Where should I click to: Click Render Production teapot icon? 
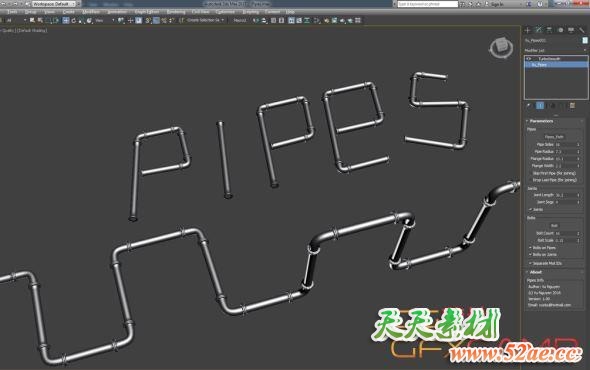tap(342, 20)
